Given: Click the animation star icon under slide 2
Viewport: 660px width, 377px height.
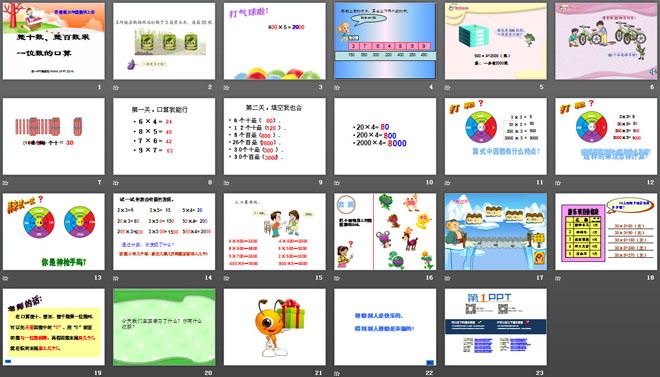Looking at the screenshot, I should point(116,88).
